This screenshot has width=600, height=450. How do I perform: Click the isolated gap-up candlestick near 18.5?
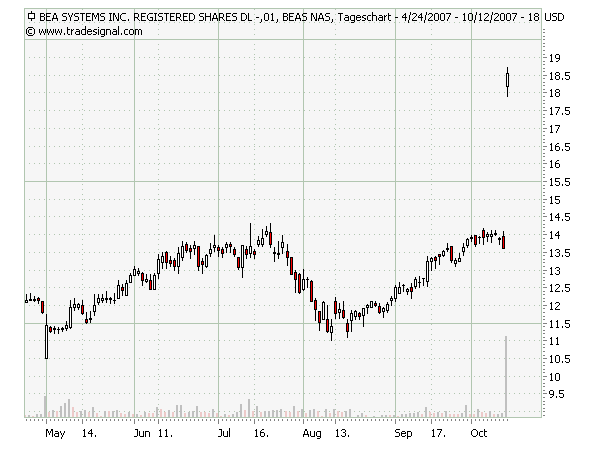[507, 82]
